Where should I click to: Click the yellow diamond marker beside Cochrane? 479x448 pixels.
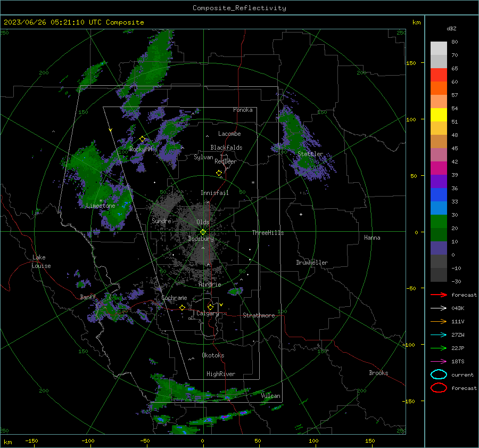pos(183,307)
